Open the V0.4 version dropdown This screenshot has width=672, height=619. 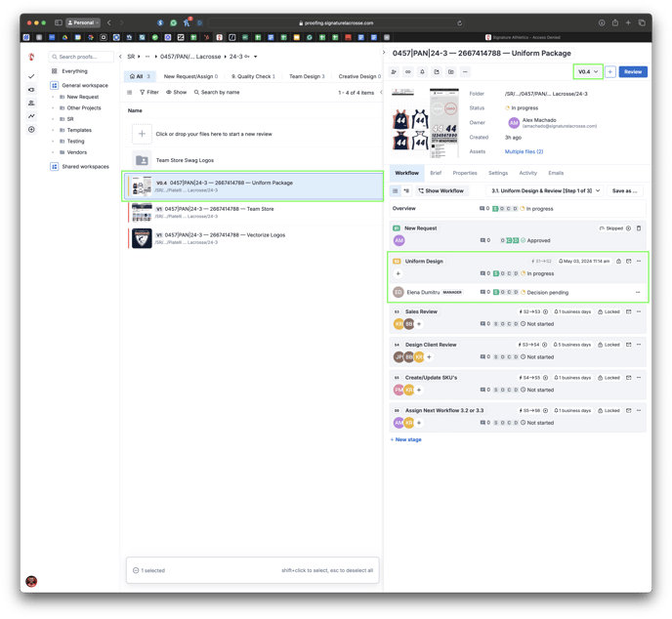[588, 72]
